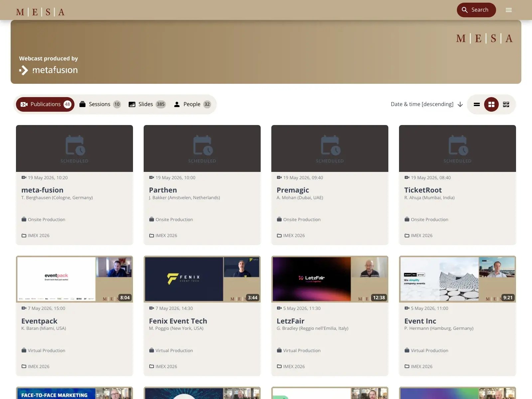Click Onsite Production session icon under TicketRoot
532x399 pixels.
coord(407,219)
